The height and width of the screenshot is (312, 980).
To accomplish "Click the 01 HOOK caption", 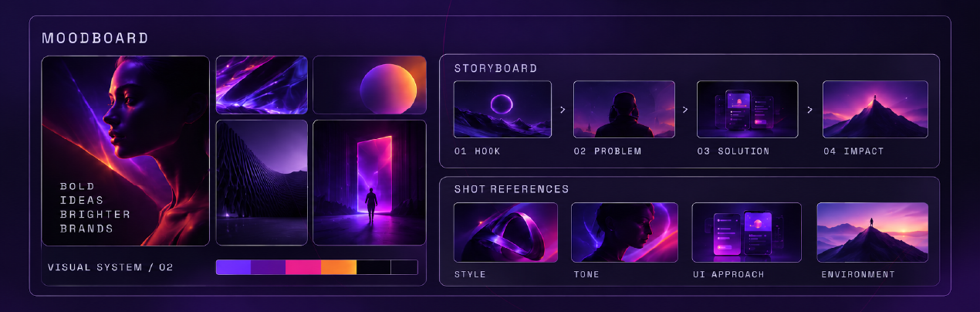I will [477, 151].
